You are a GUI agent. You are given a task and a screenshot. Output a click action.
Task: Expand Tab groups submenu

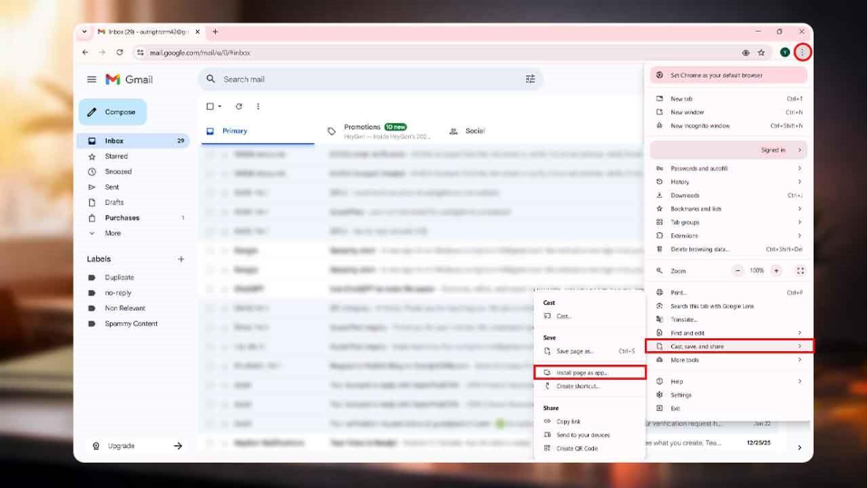coord(729,222)
